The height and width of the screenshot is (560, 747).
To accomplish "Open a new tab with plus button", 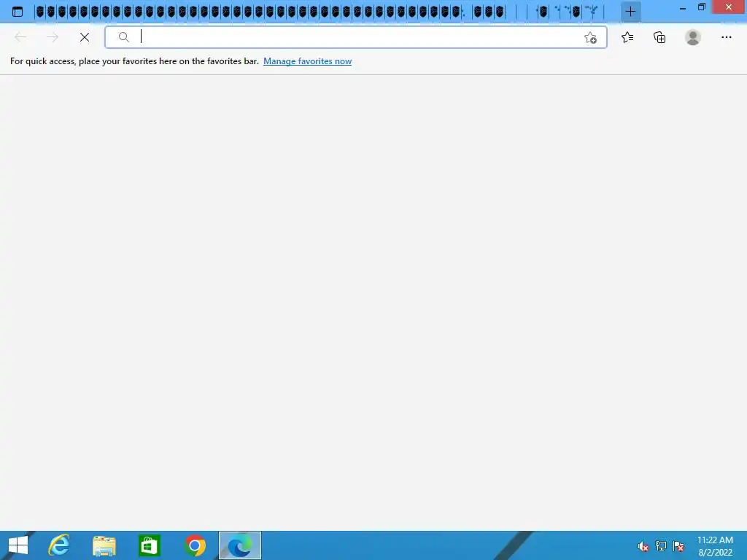I will (x=630, y=12).
